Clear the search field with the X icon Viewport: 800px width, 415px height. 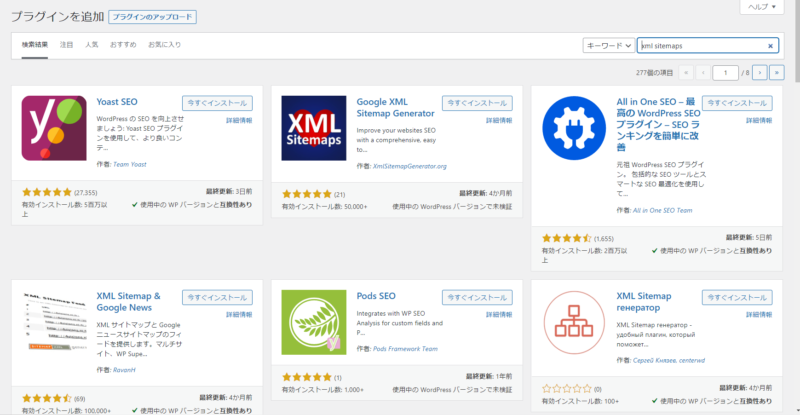[770, 46]
